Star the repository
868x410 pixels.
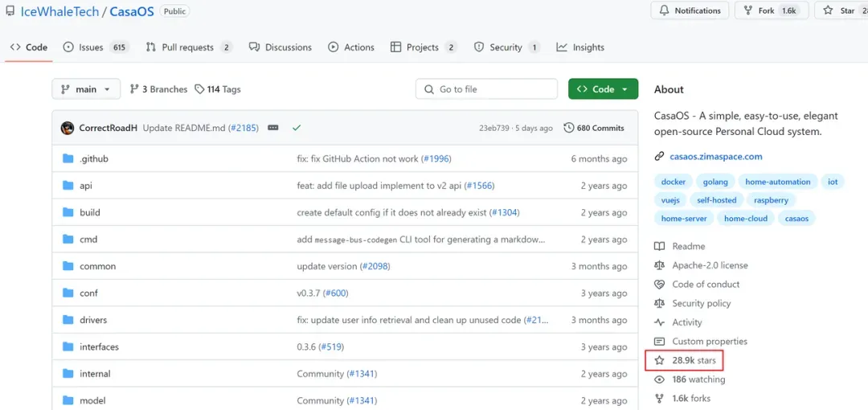point(841,10)
